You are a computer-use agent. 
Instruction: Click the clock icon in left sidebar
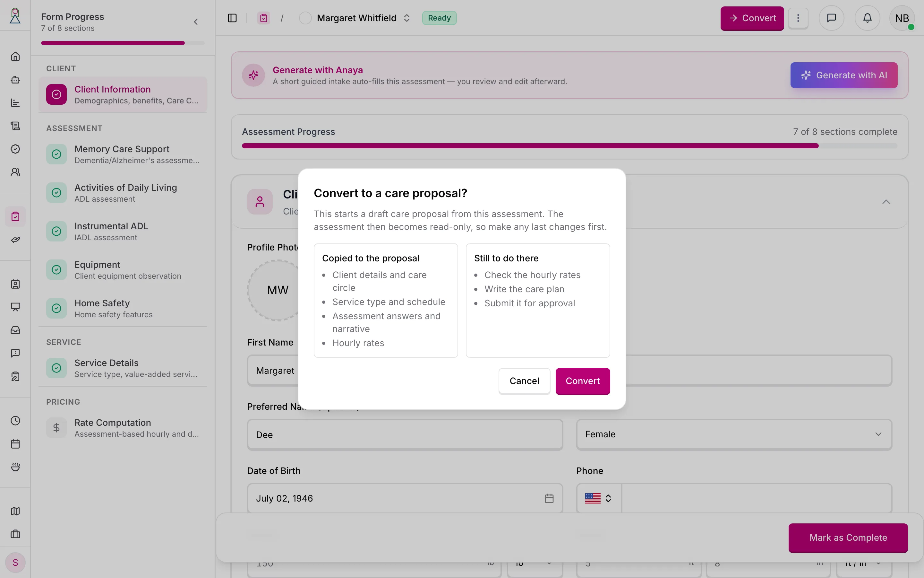(x=15, y=421)
